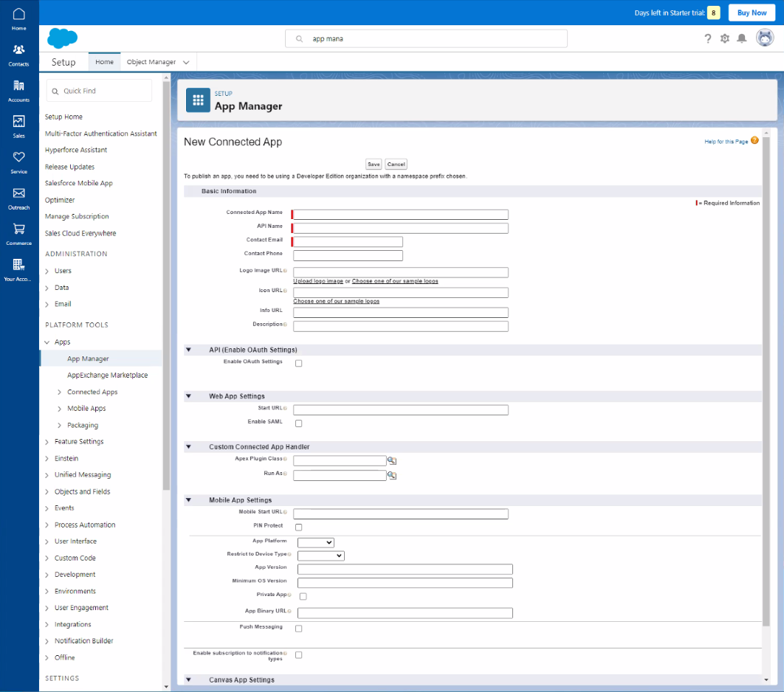Enable subscription to notification types checkbox

click(298, 655)
